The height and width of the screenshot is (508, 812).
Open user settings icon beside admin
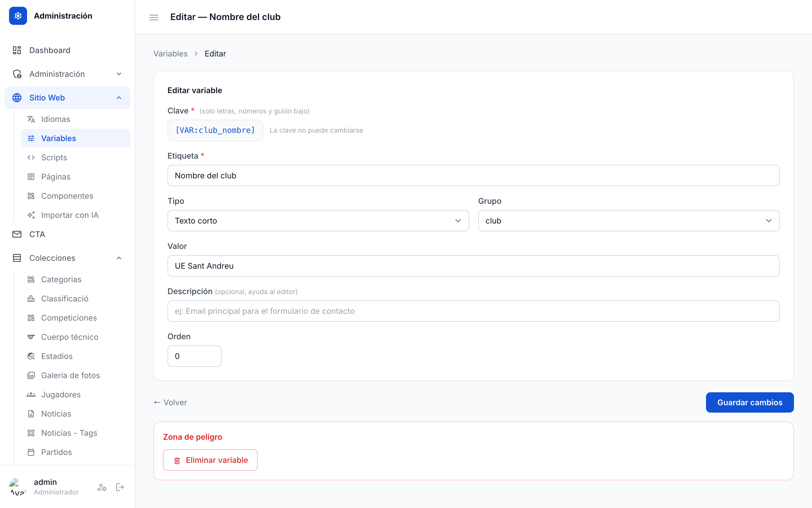coord(102,487)
